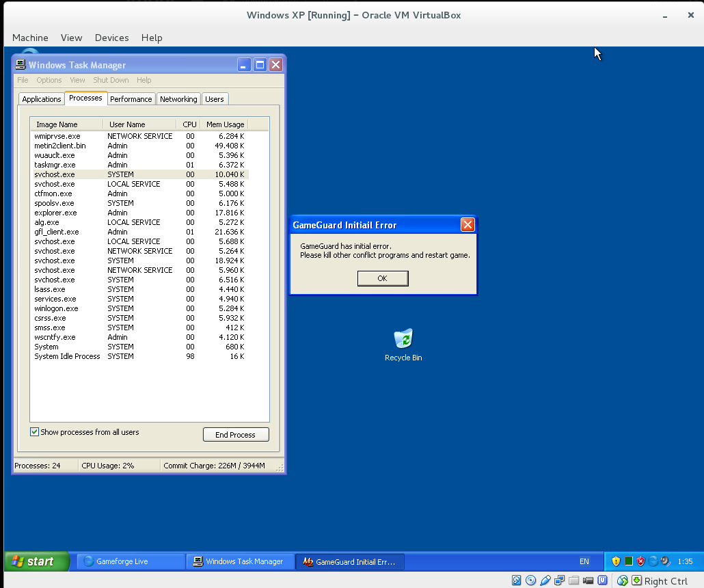Click the green arrow host key icon
The width and height of the screenshot is (704, 588).
click(x=636, y=580)
